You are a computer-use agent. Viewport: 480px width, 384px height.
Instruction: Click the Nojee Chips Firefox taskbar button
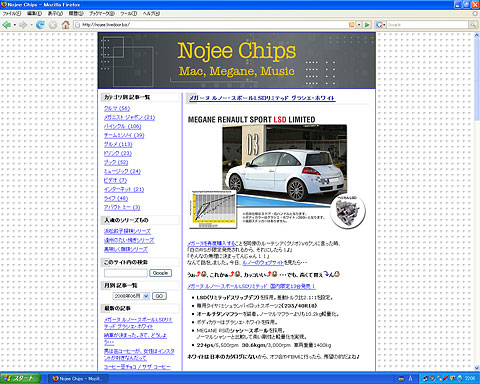point(77,379)
